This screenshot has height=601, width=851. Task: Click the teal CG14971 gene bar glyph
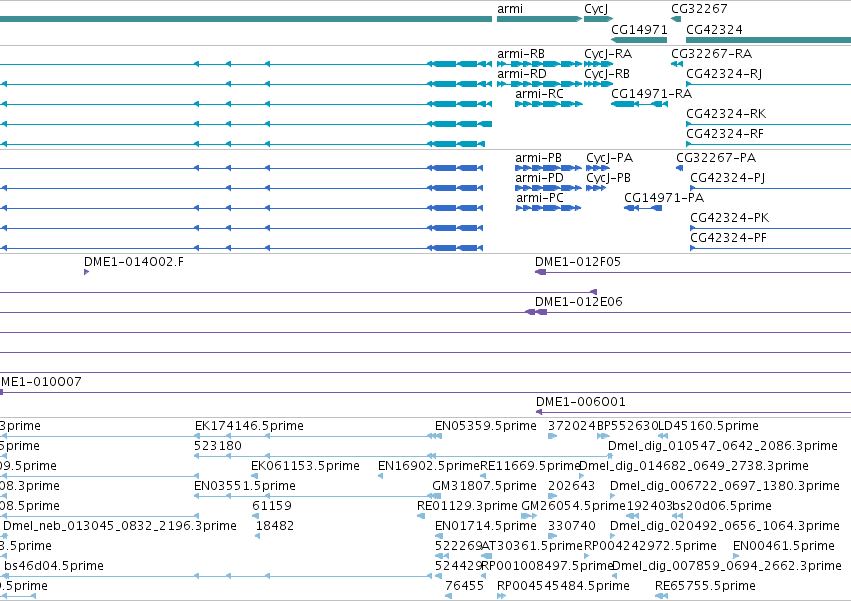point(639,40)
